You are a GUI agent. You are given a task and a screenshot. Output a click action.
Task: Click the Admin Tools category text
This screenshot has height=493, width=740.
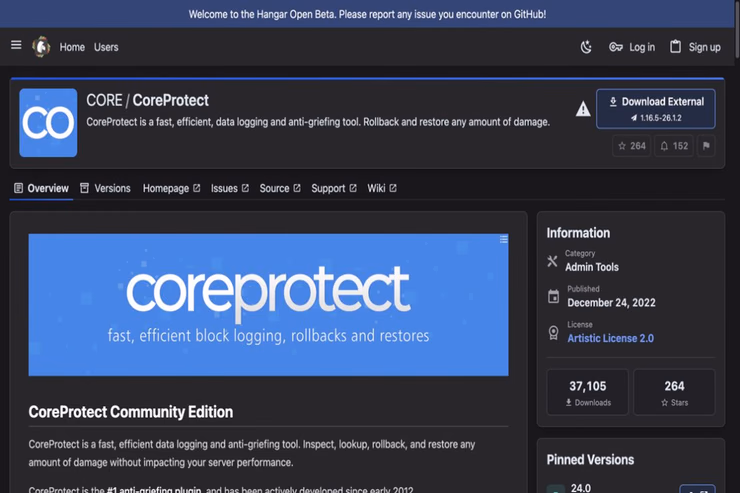(592, 267)
